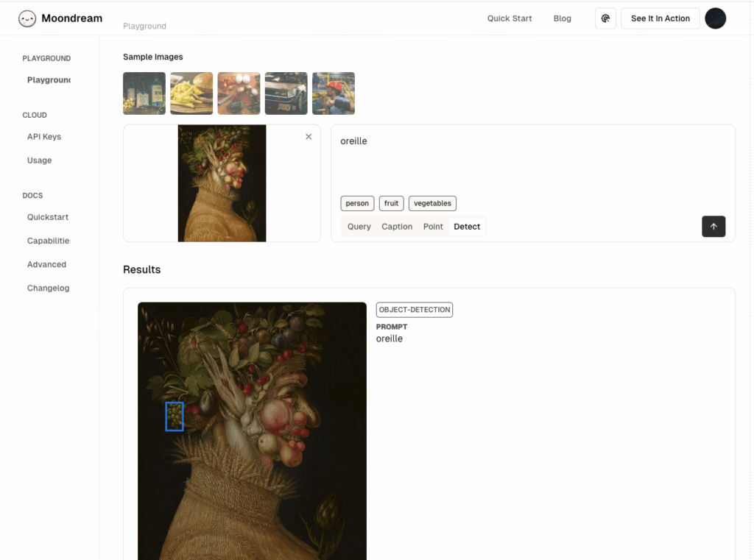Remove the uploaded image with the X
This screenshot has height=560, width=754.
(309, 137)
